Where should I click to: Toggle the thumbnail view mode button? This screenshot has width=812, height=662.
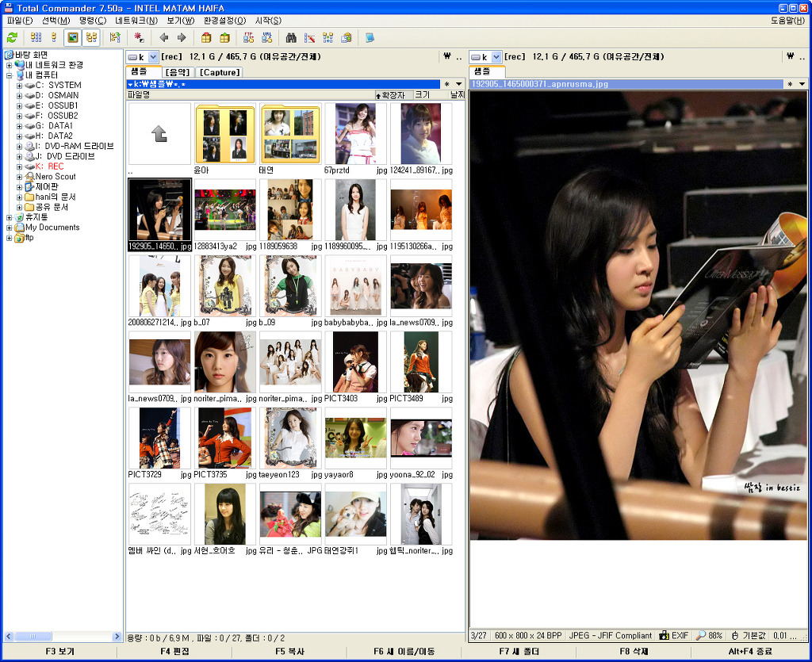pos(73,37)
